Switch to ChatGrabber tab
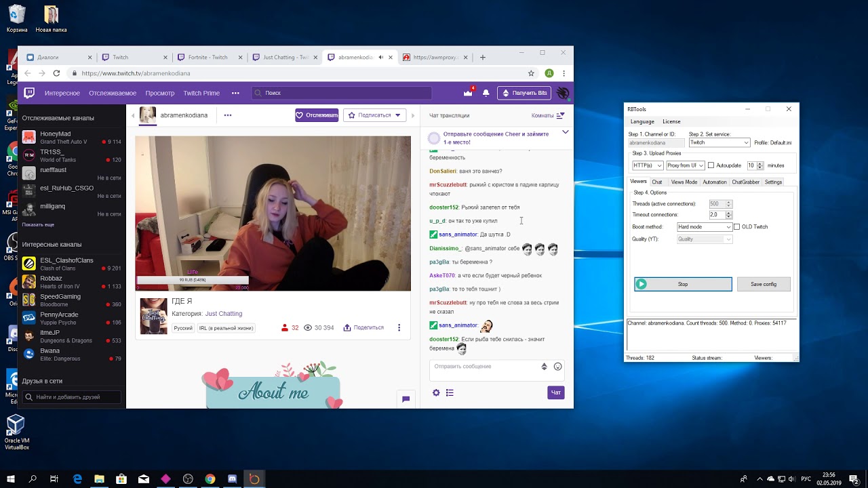Image resolution: width=868 pixels, height=488 pixels. (x=746, y=182)
